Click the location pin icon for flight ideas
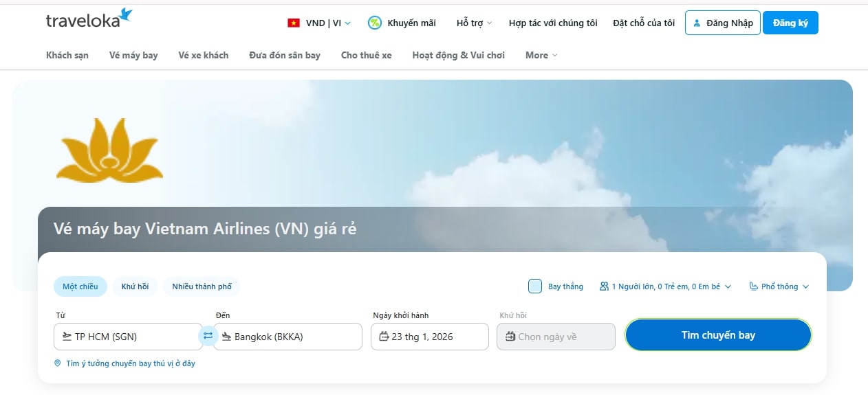 (x=58, y=363)
